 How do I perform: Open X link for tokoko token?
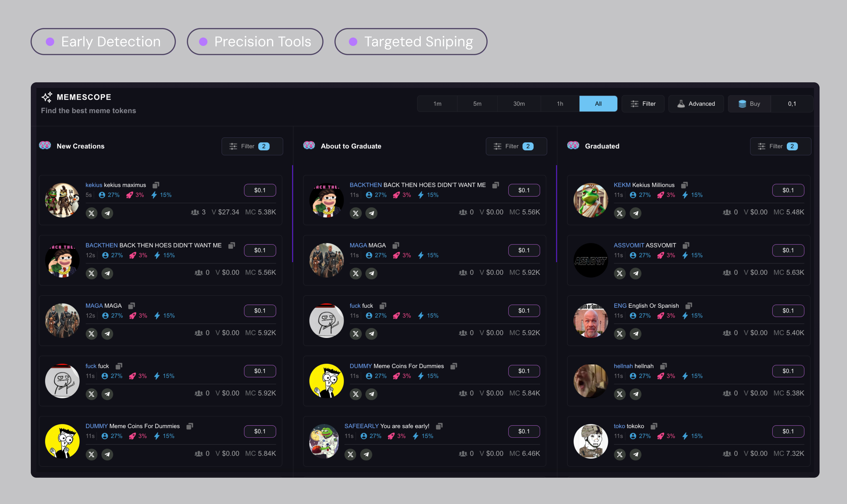click(620, 454)
